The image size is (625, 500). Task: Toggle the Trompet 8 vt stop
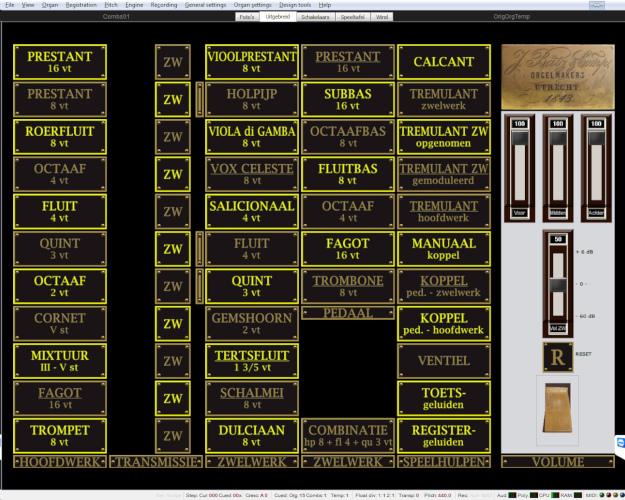(x=60, y=435)
